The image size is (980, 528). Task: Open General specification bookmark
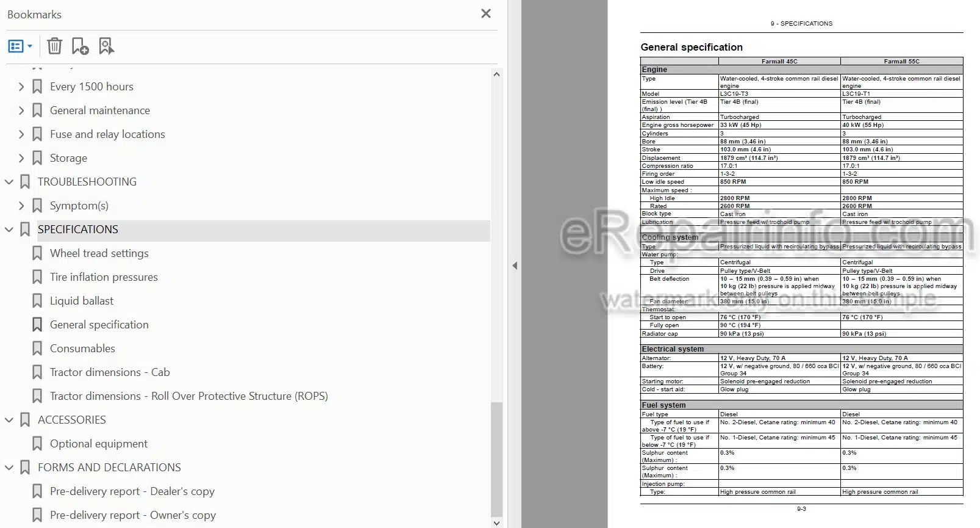[99, 325]
